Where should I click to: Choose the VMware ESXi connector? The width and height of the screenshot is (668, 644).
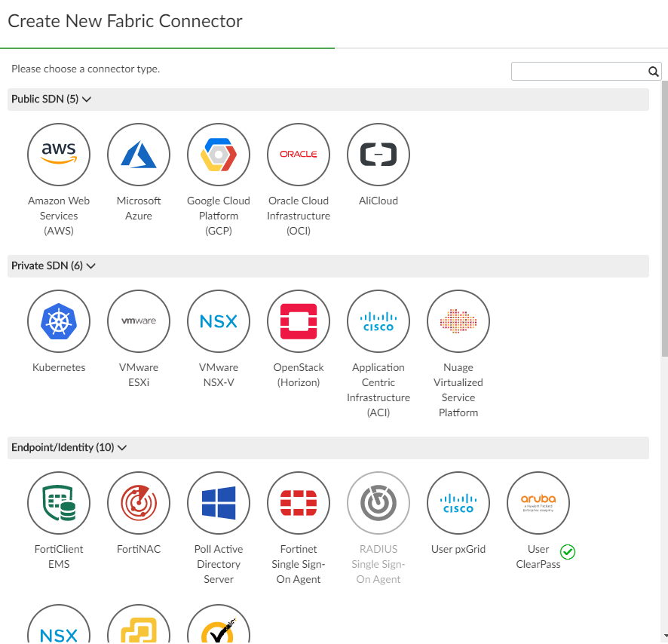tap(139, 321)
